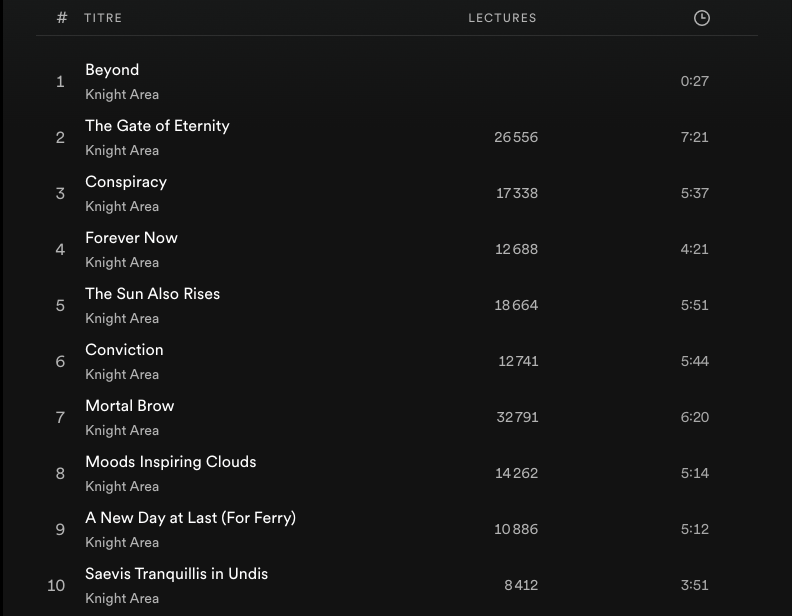Select the Conviction track title
The height and width of the screenshot is (616, 792).
point(124,350)
